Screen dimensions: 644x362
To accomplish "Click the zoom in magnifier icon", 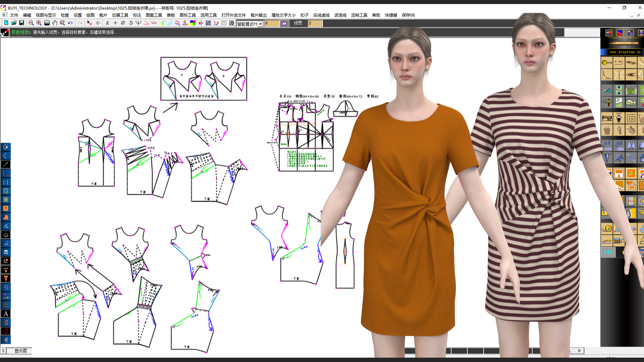I will (x=39, y=23).
